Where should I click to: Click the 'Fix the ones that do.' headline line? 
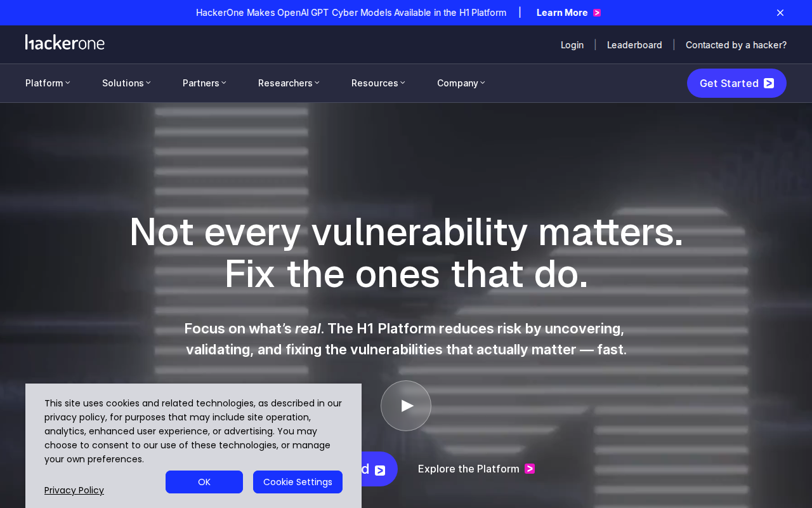coord(406,274)
